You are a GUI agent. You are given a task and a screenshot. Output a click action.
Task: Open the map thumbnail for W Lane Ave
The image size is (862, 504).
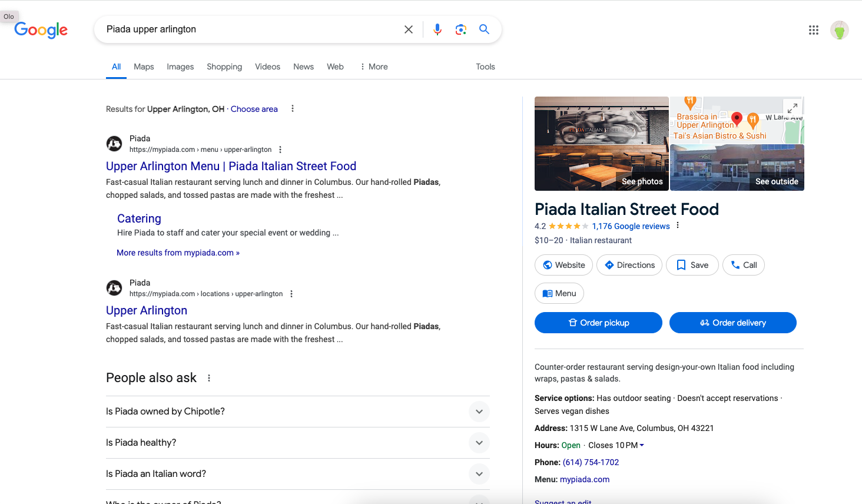(x=737, y=120)
